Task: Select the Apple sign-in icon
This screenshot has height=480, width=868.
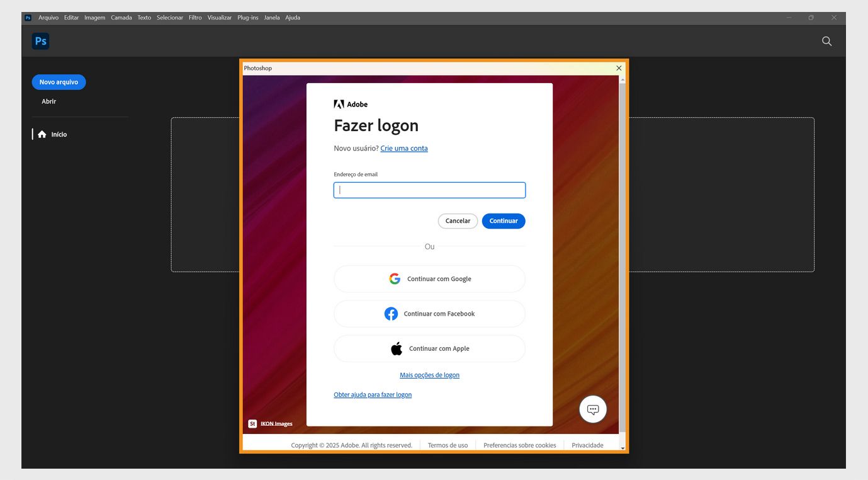Action: 397,348
